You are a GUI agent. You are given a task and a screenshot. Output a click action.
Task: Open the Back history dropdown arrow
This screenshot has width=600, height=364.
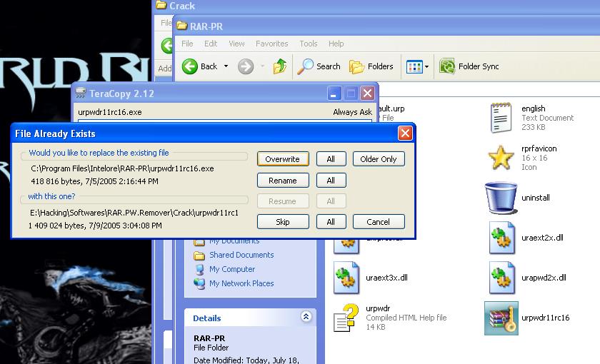(x=226, y=66)
